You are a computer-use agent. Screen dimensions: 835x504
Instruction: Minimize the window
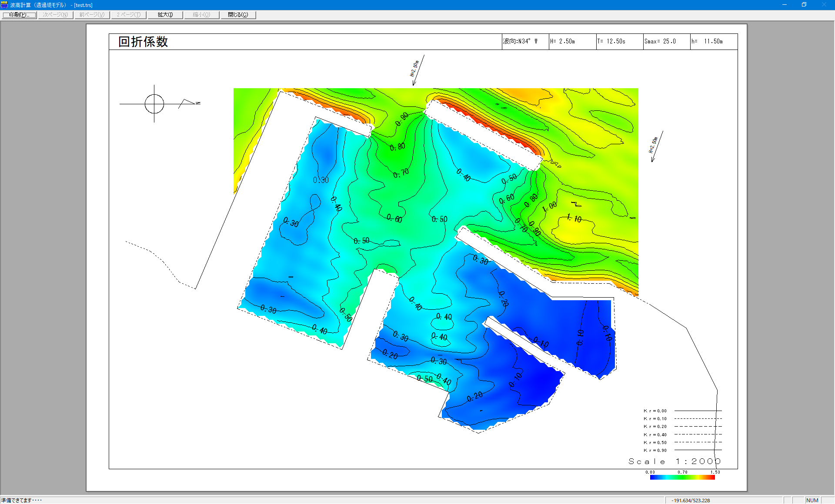[x=785, y=5]
